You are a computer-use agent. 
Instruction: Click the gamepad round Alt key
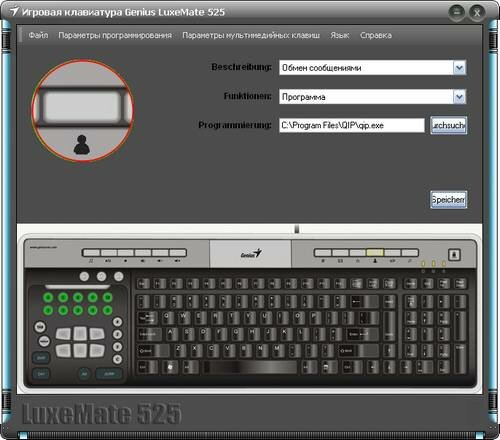tap(84, 374)
